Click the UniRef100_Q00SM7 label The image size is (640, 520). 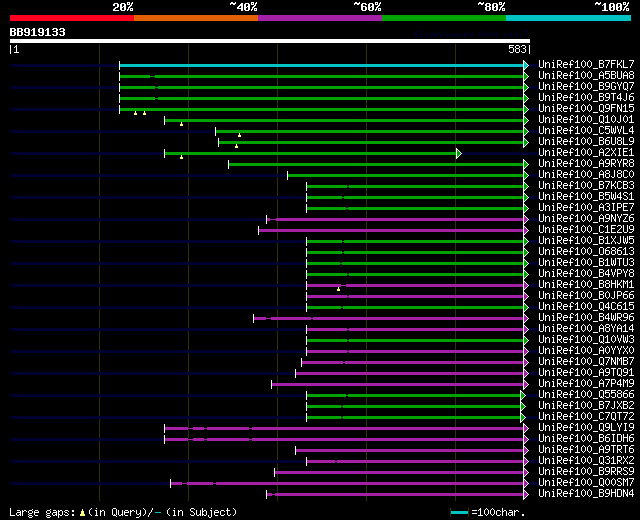(x=586, y=483)
